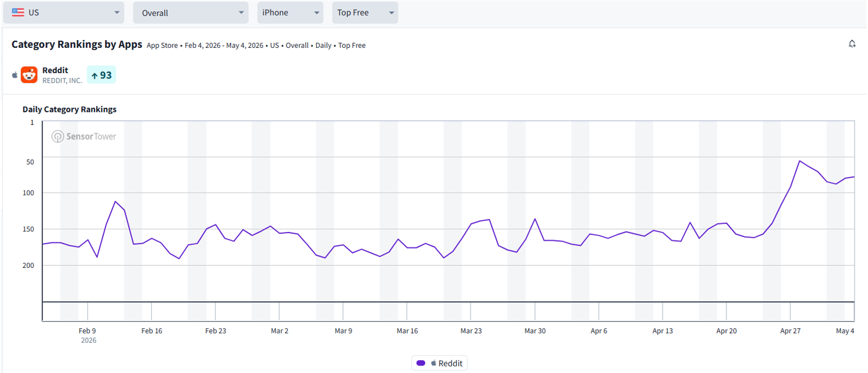Click the Reddit app name in header

55,70
